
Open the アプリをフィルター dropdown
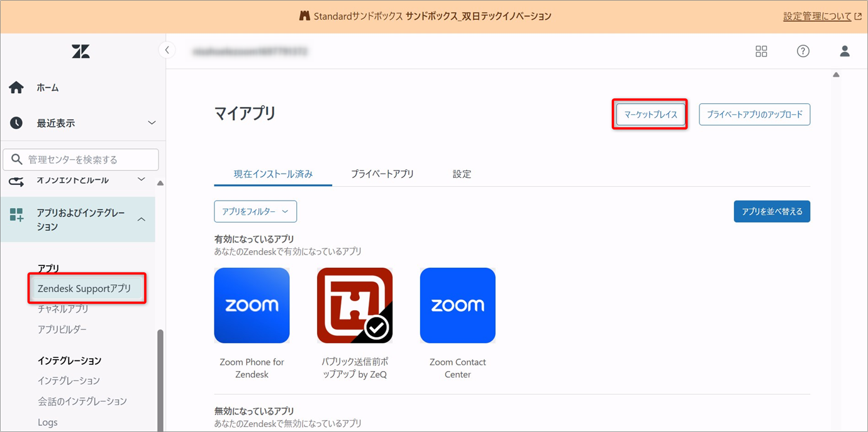255,212
